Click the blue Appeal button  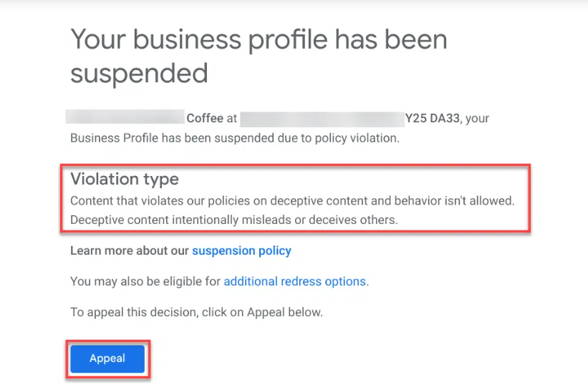point(107,358)
